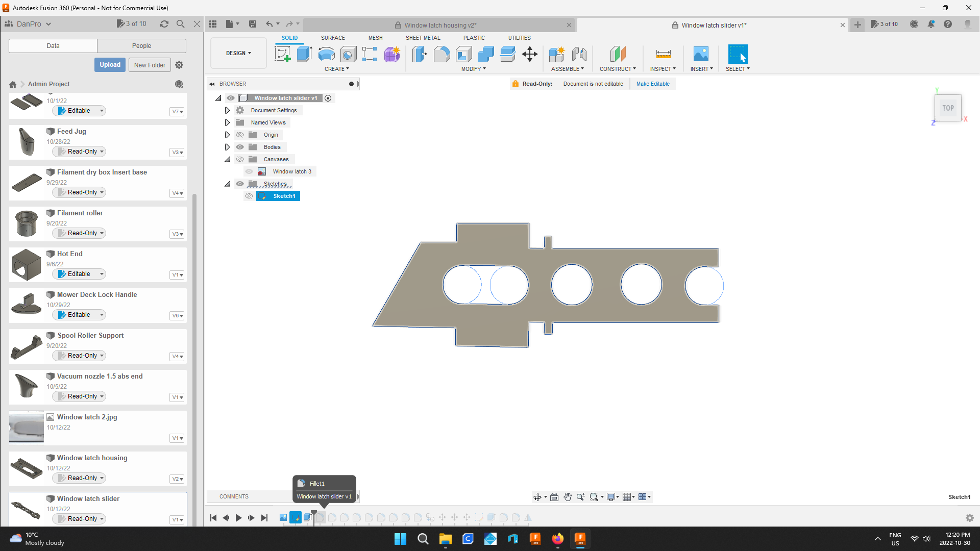
Task: Select the Pan tool in navigation bar
Action: pos(567,496)
